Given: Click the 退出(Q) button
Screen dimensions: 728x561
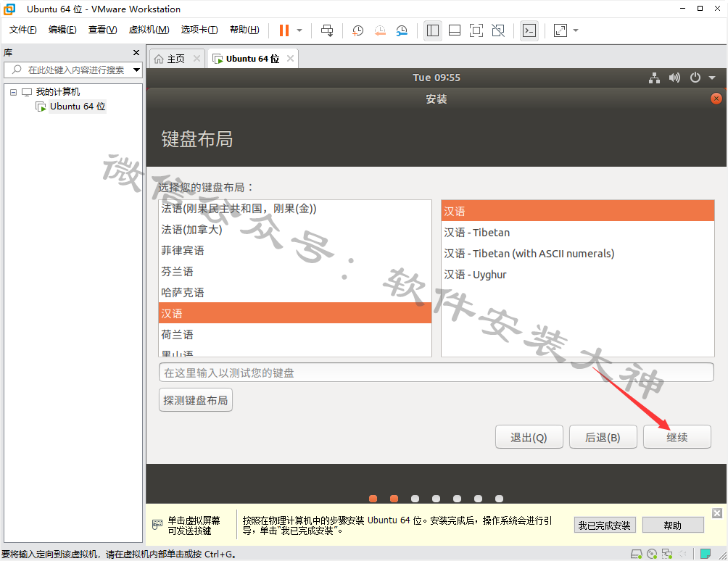Looking at the screenshot, I should click(x=529, y=437).
